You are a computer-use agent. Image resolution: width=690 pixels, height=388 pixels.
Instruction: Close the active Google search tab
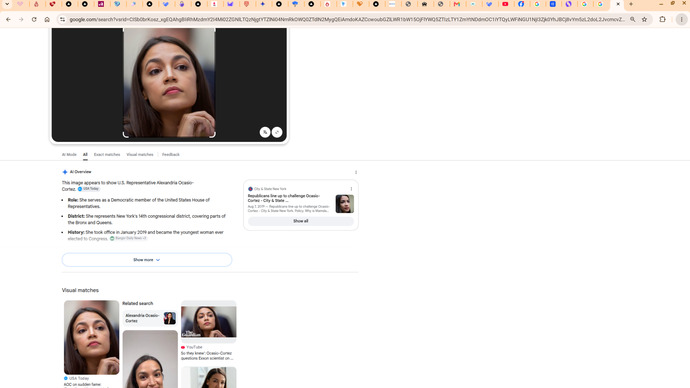click(618, 4)
